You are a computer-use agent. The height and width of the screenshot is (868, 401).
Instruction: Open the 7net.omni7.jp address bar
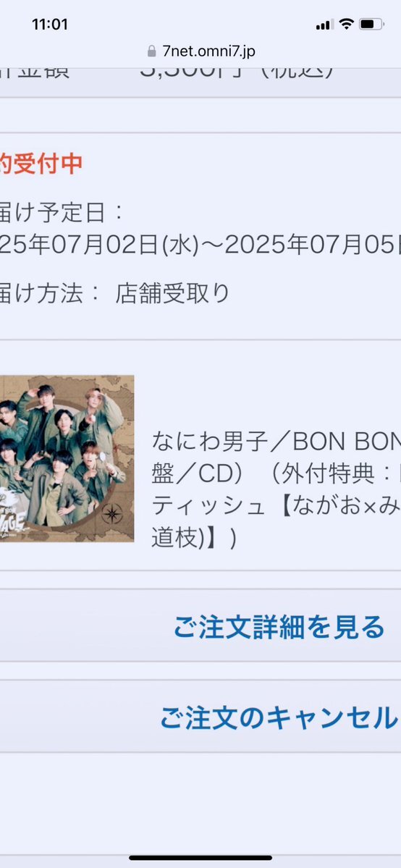pos(200,51)
